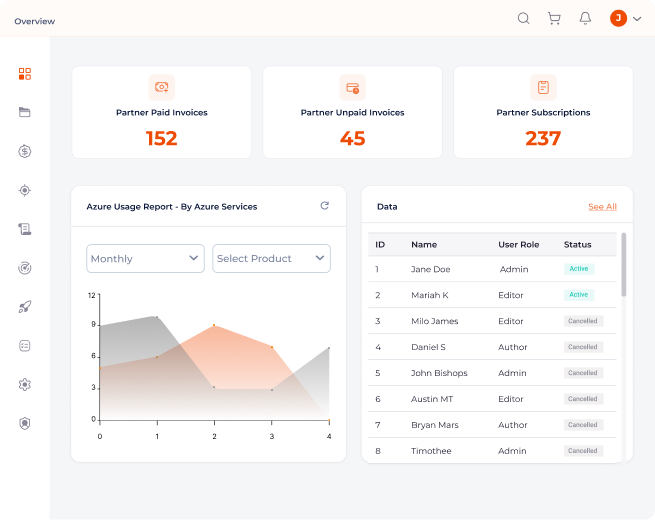Open the Select Product dropdown

point(272,259)
